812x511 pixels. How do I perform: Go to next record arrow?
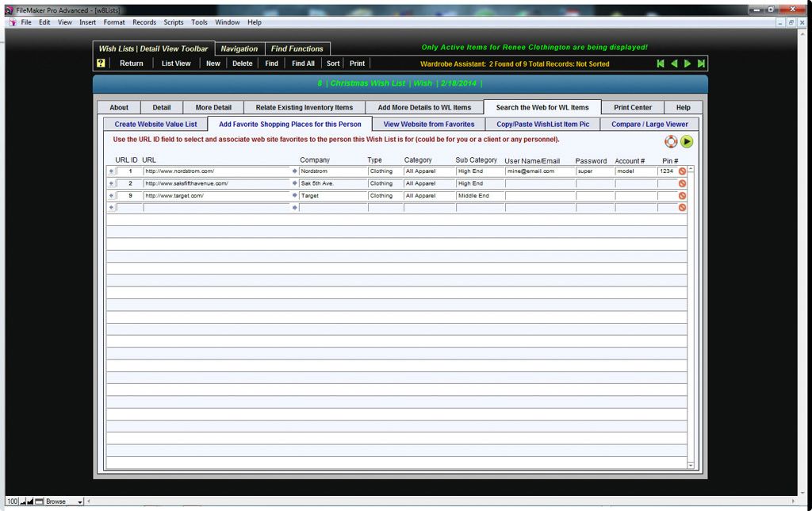[688, 63]
